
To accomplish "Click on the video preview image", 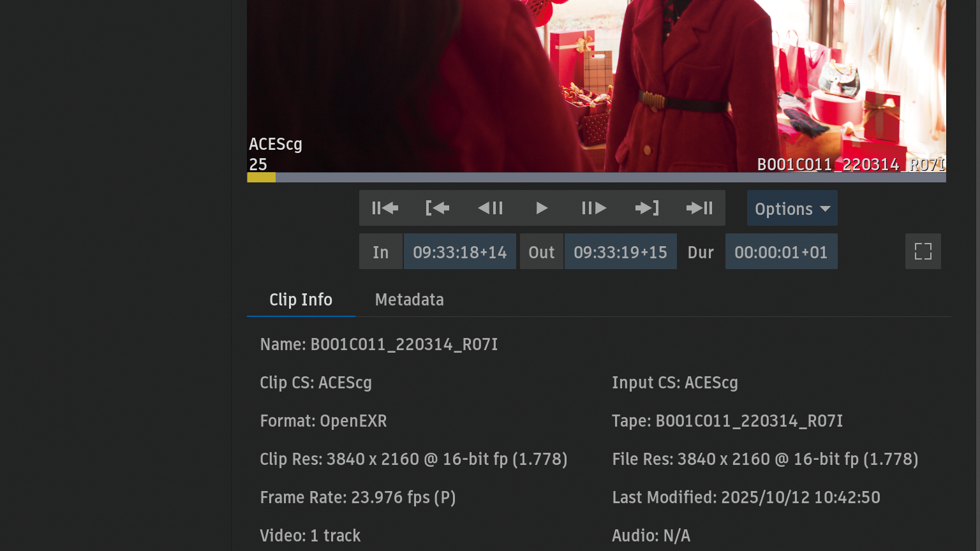I will [x=596, y=83].
